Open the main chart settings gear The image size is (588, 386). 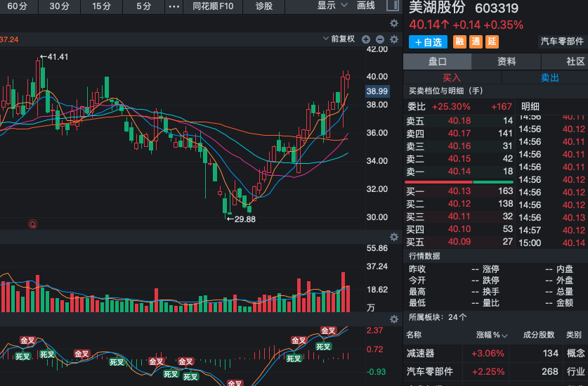(x=393, y=23)
